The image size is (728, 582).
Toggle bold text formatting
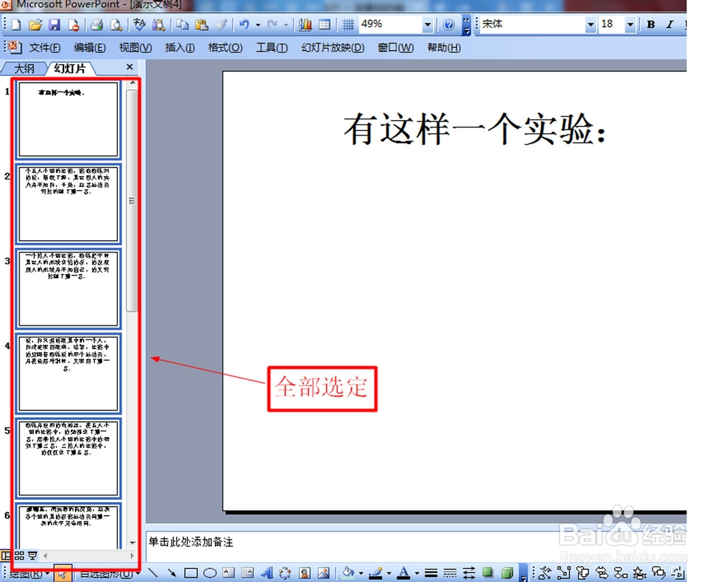click(x=650, y=24)
